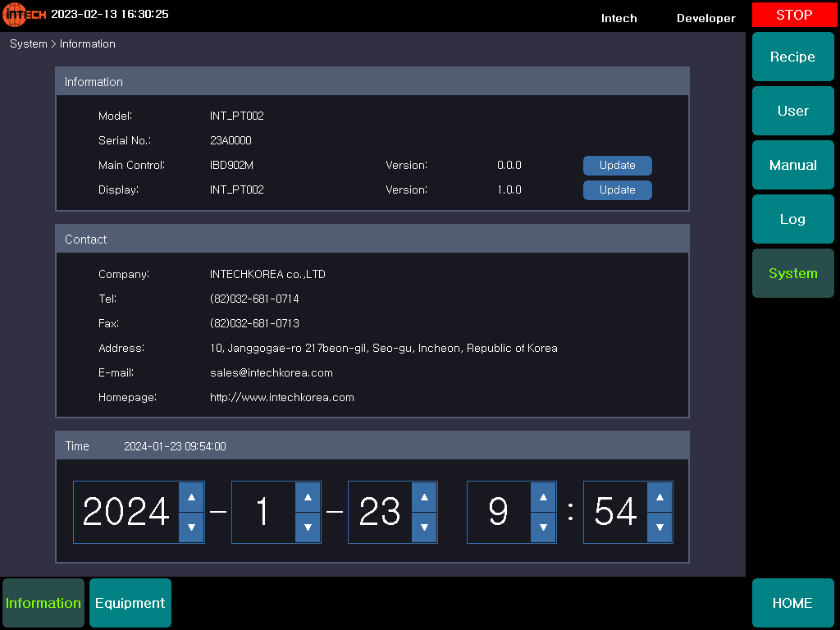Viewport: 840px width, 630px height.
Task: Update the Main Control firmware
Action: [x=617, y=166]
